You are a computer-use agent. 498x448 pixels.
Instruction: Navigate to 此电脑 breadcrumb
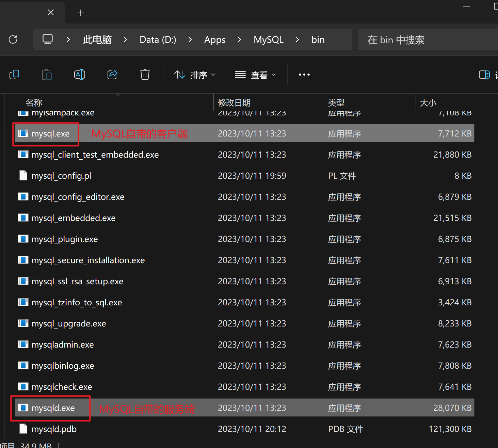97,40
